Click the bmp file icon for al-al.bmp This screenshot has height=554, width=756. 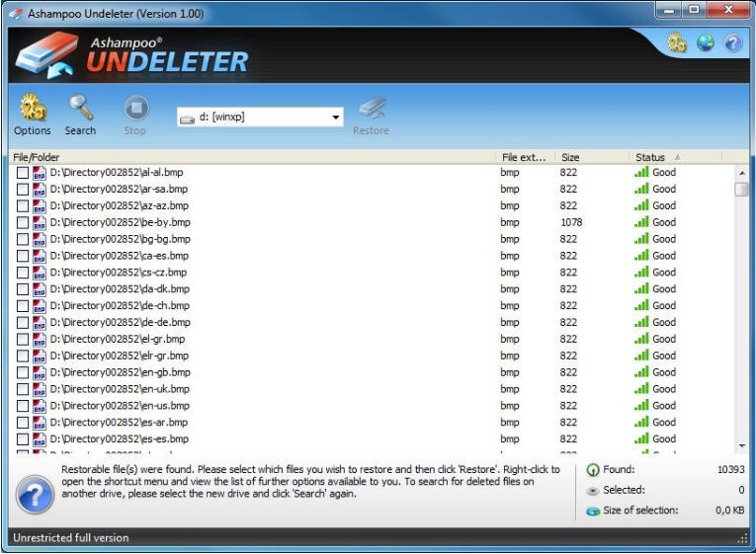tap(40, 173)
